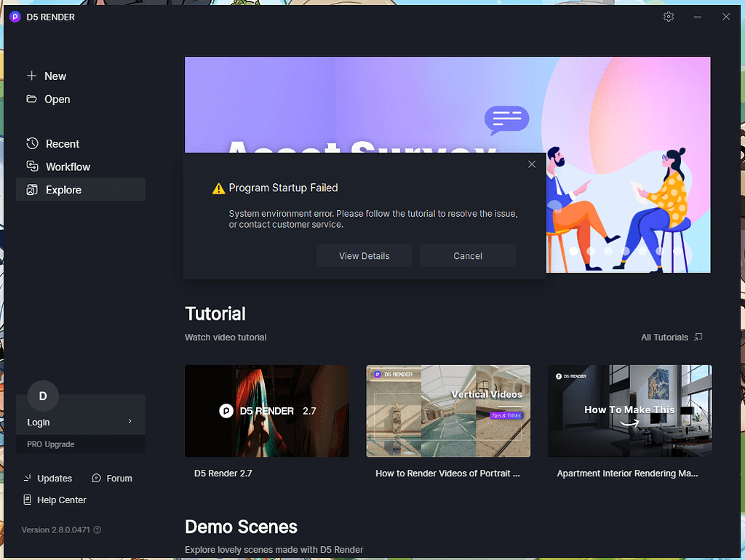Click the New project plus icon
Screen dimensions: 745x560
click(31, 76)
